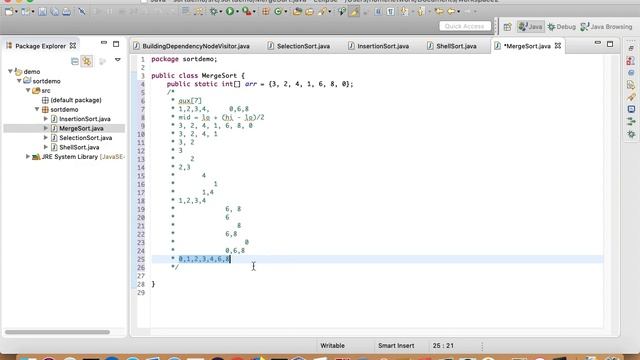Switch to the Java Browsing perspective

pos(607,27)
